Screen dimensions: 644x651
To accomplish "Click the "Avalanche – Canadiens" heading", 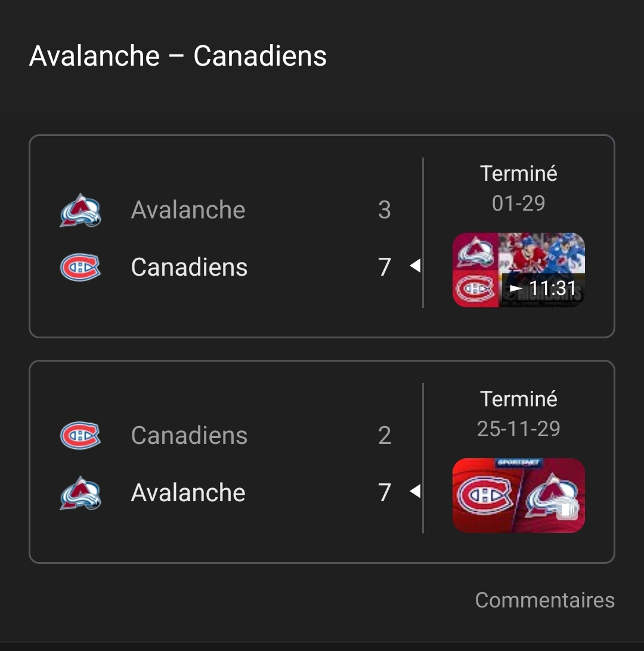I will [178, 56].
